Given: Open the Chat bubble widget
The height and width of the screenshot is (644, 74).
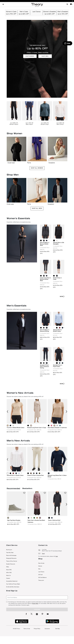Looking at the screenshot, I should click(x=67, y=43).
